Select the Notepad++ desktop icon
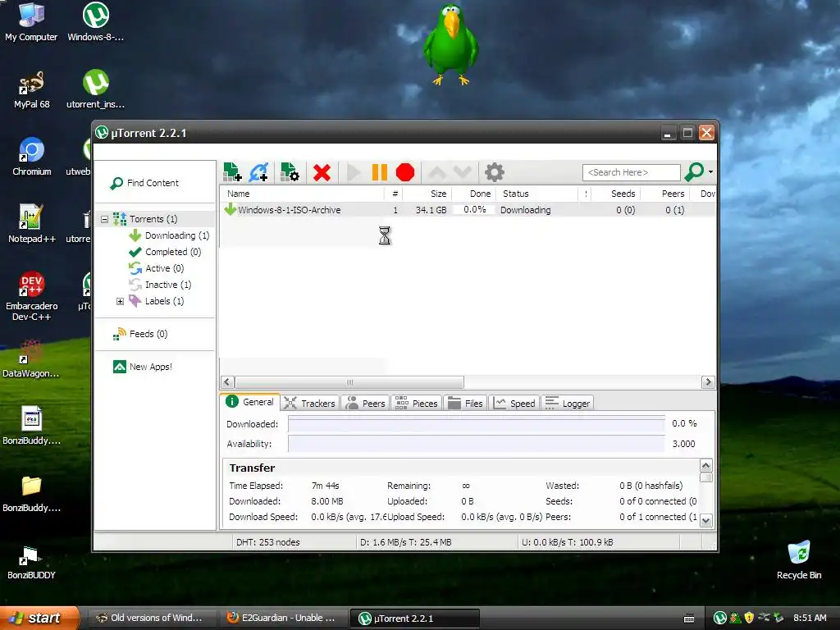Screen dimensions: 840x630 31,224
